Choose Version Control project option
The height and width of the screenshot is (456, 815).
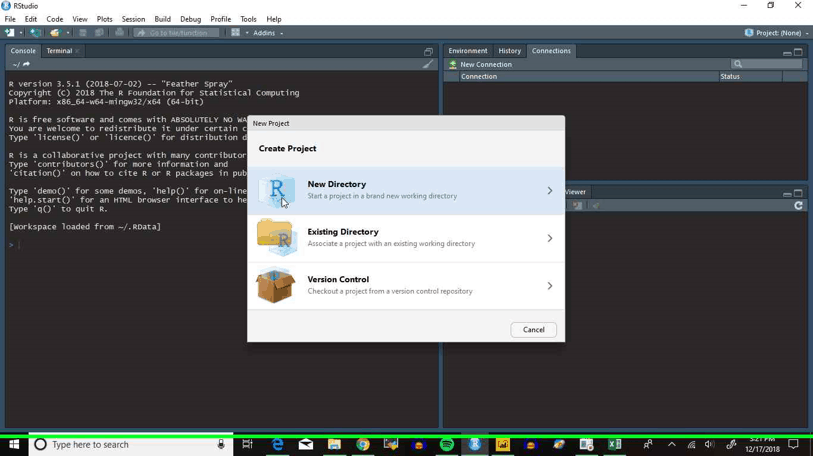coord(406,286)
